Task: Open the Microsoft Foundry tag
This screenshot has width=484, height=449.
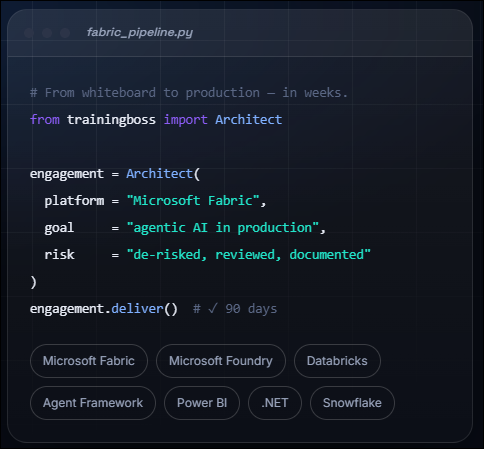Action: [x=221, y=361]
